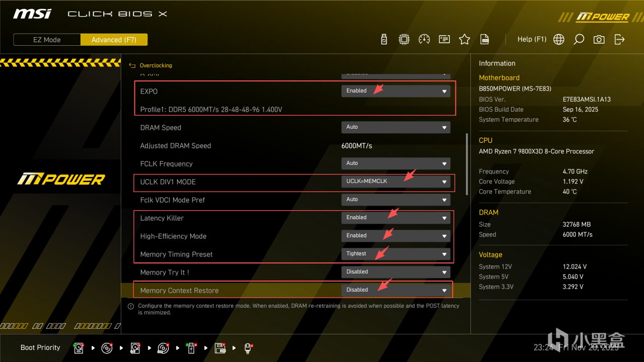Open search with the magnifier icon
The width and height of the screenshot is (644, 362).
[x=579, y=39]
